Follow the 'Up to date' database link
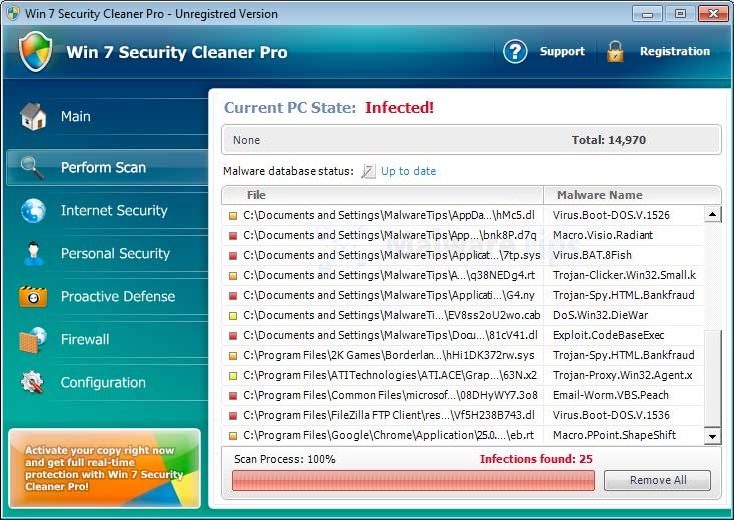Screen dimensions: 734x520 point(408,171)
